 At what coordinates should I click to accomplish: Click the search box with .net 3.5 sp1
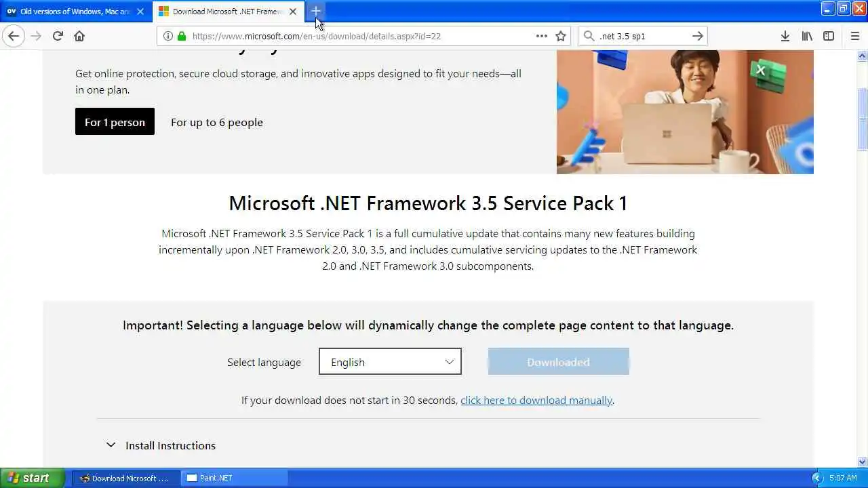coord(642,36)
